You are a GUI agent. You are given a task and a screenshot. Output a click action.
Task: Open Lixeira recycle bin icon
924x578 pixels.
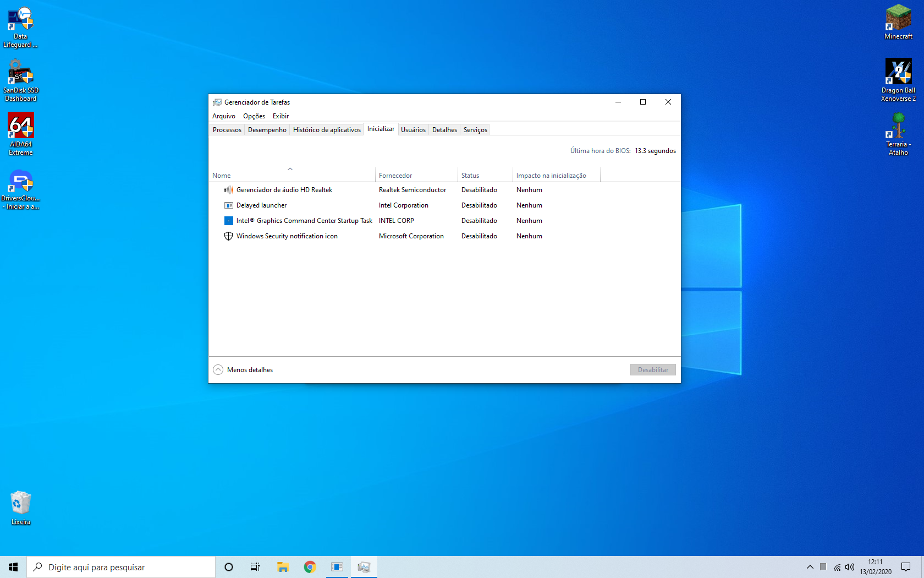[x=21, y=508]
